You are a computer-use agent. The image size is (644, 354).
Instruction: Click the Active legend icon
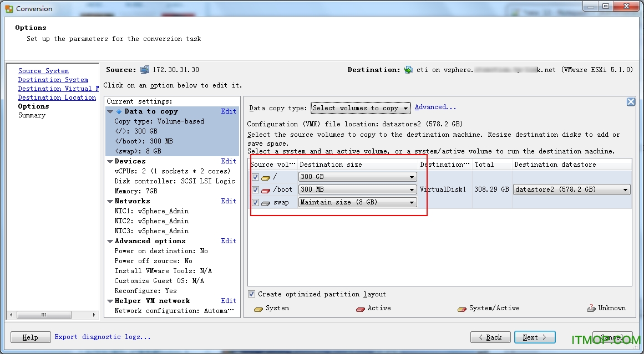click(x=360, y=309)
